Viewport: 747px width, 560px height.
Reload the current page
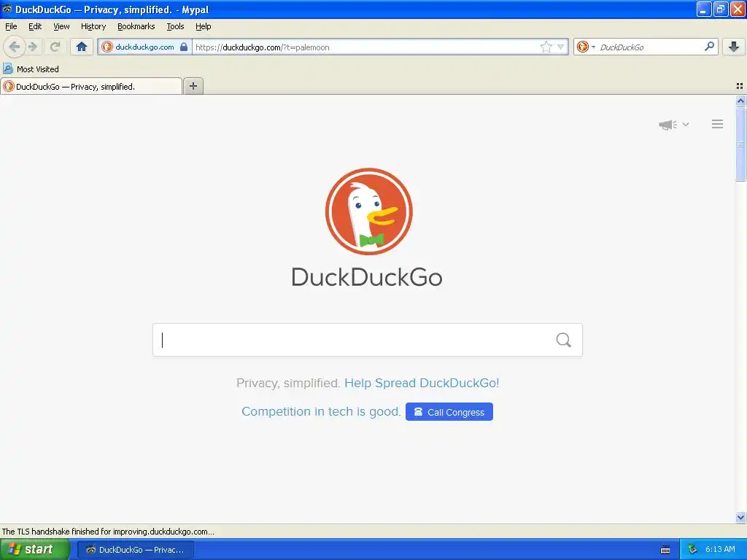pos(55,47)
